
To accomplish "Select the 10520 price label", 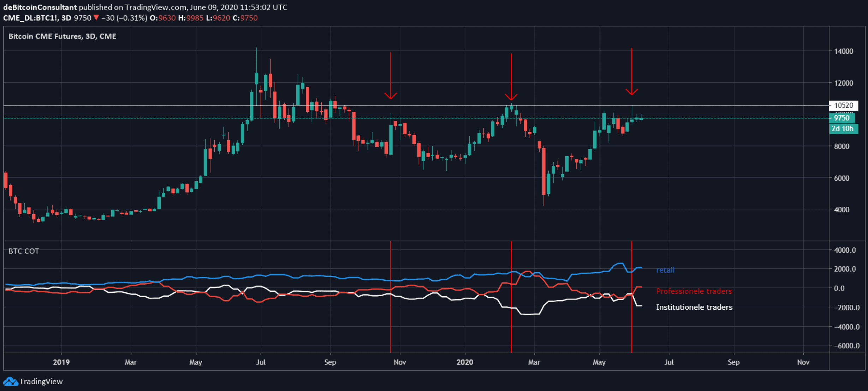I will (843, 105).
